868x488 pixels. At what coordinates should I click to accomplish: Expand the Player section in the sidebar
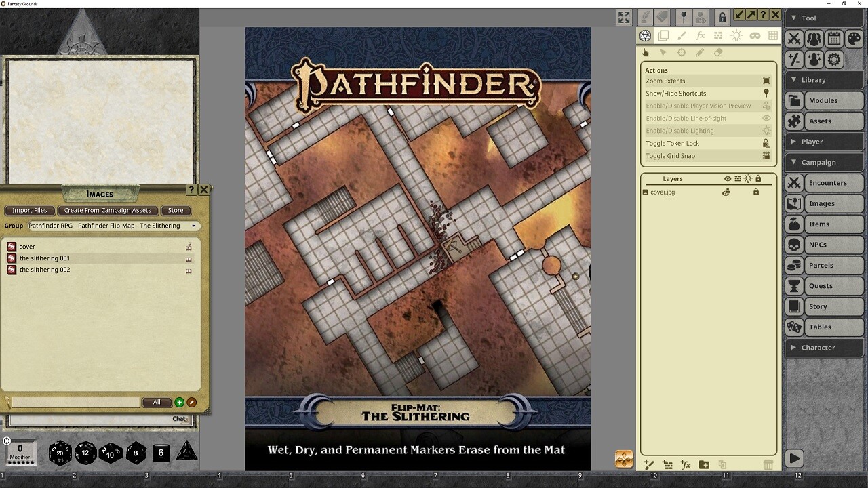click(824, 141)
